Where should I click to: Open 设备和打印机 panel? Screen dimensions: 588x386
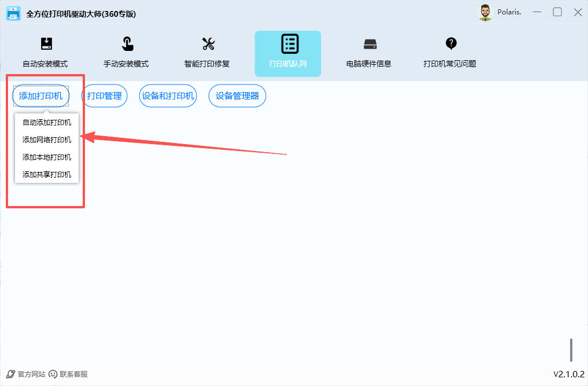point(168,96)
